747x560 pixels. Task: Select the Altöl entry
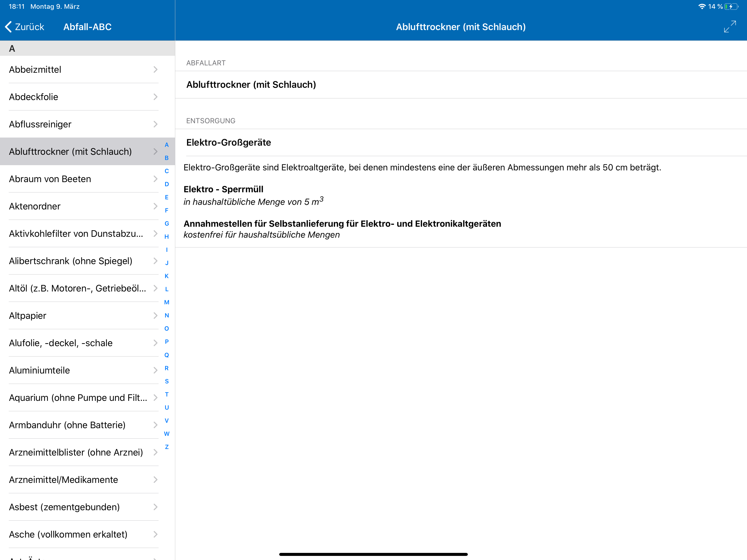click(87, 288)
